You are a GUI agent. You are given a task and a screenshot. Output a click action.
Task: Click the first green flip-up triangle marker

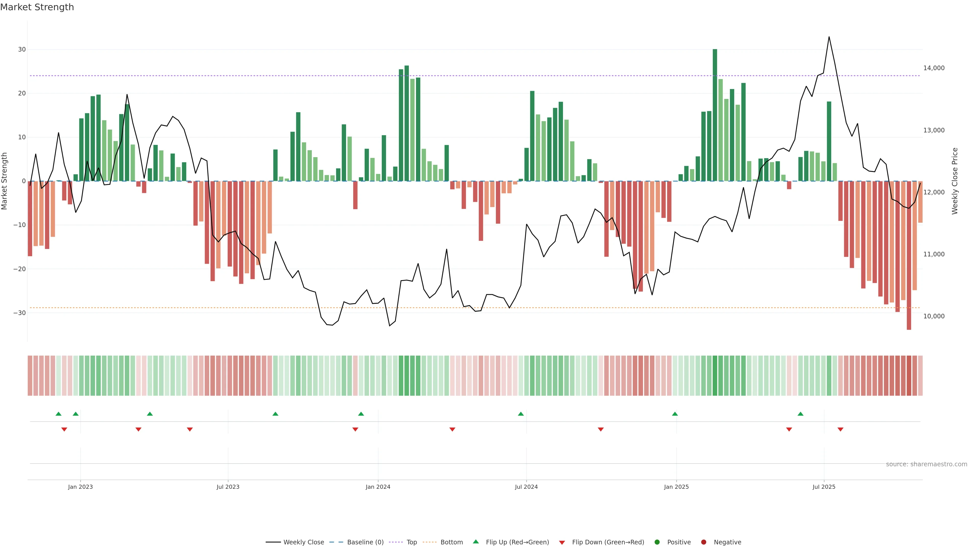[x=58, y=414]
